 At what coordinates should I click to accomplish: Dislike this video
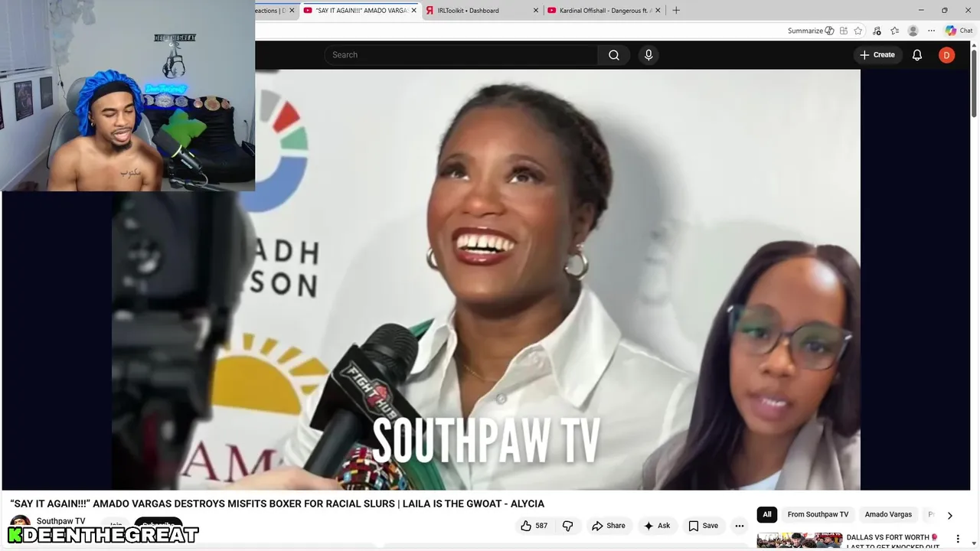click(567, 526)
